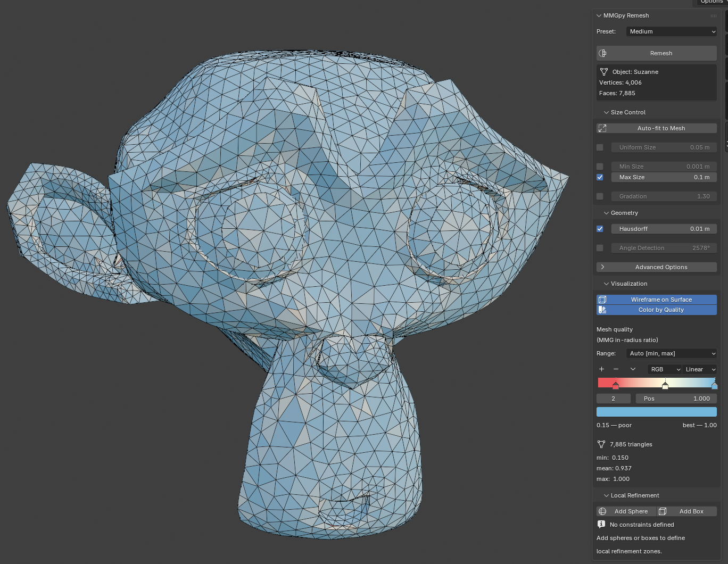The width and height of the screenshot is (728, 564).
Task: Uncheck the Max Size checkbox
Action: 600,177
